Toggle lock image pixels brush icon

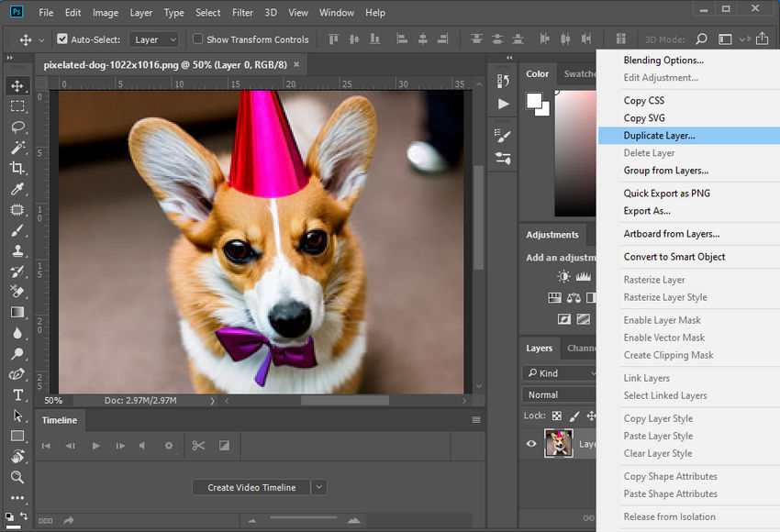574,416
